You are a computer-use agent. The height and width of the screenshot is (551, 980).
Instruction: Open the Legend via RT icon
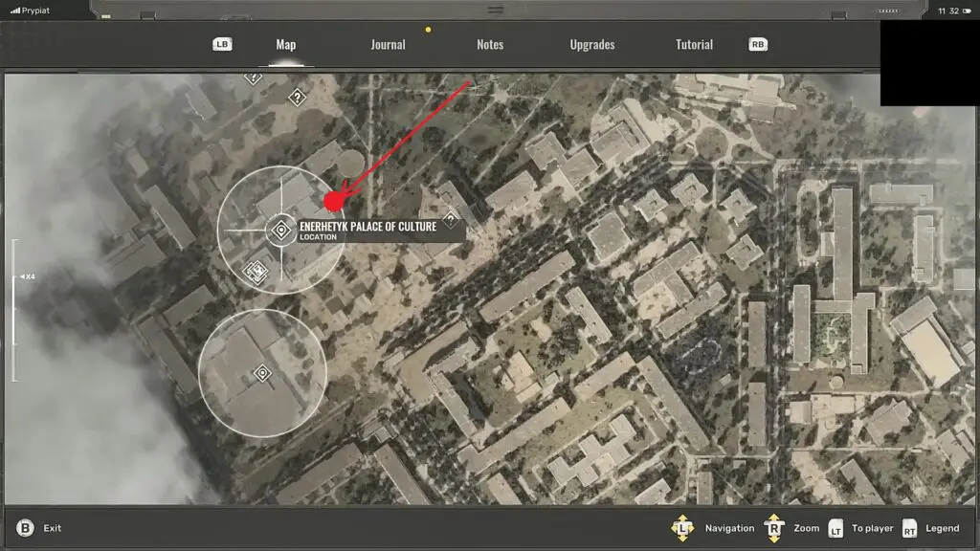909,529
